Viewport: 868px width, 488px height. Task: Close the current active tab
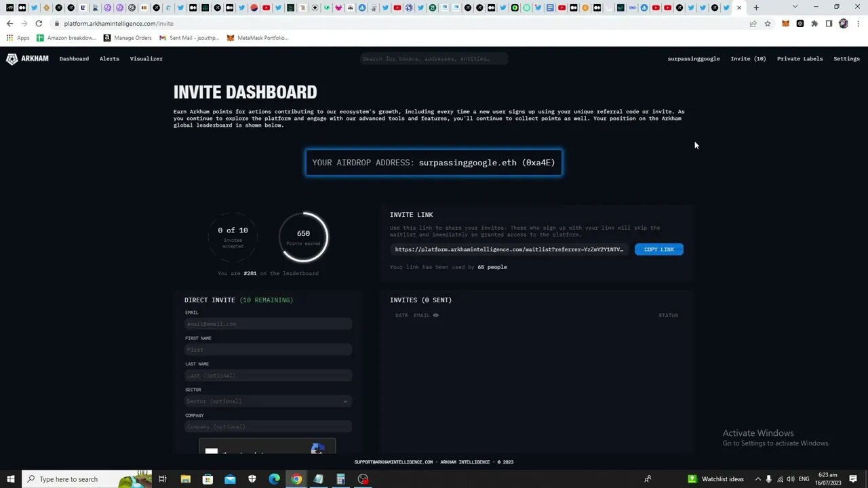click(739, 8)
